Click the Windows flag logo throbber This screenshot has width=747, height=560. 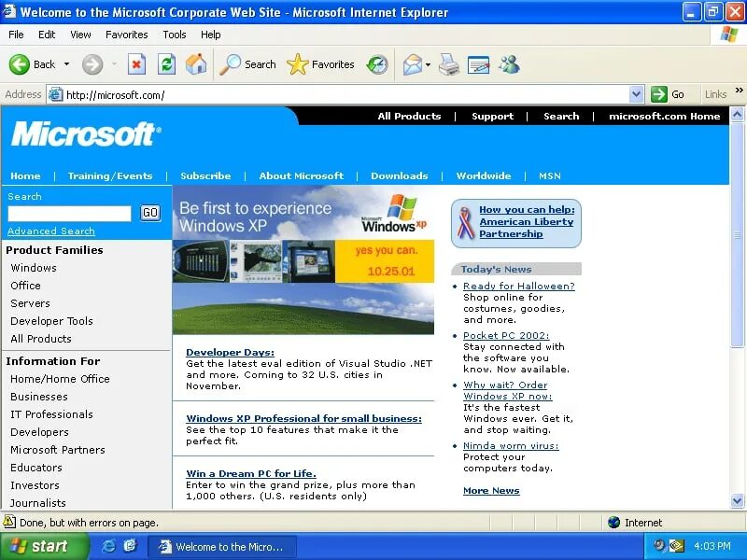[728, 35]
